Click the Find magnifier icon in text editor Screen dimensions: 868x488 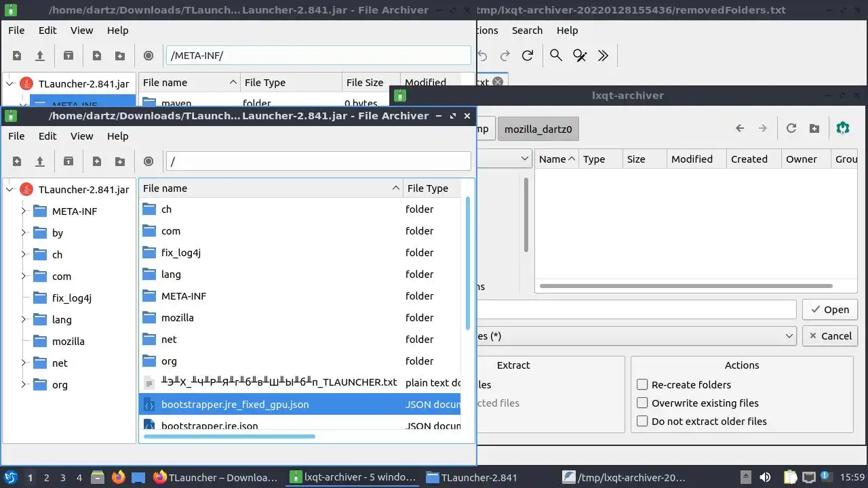[556, 56]
